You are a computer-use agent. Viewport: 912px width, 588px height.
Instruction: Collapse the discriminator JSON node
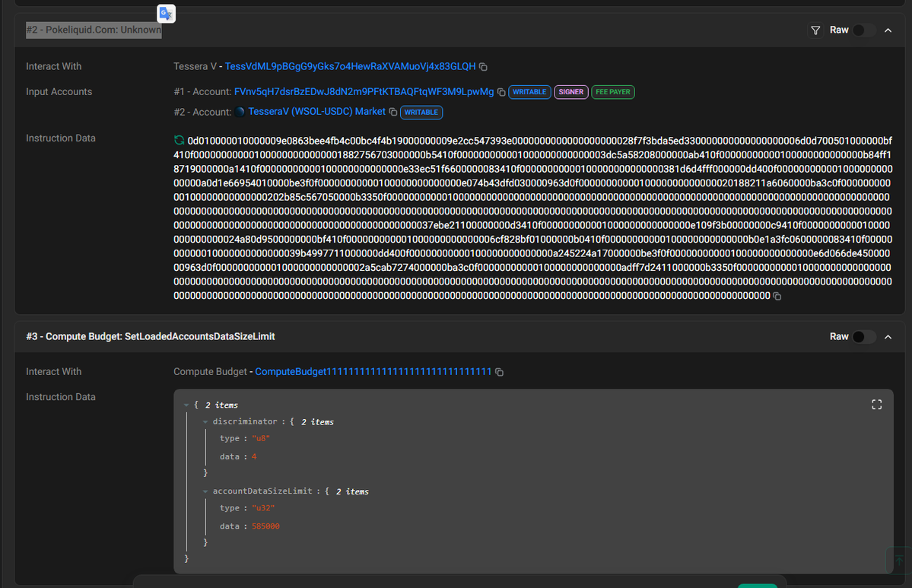coord(205,421)
